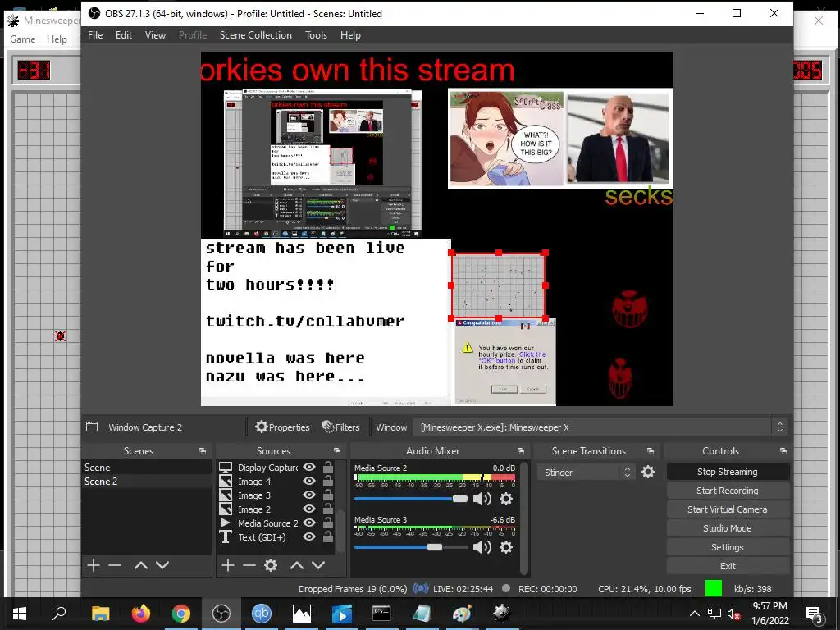Move the selected source down

pyautogui.click(x=318, y=565)
